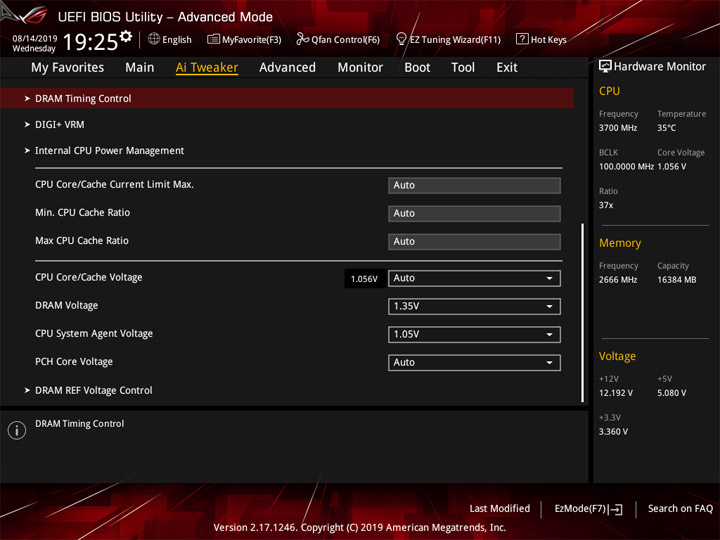Viewport: 720px width, 540px height.
Task: Click the globe language icon
Action: [x=154, y=39]
